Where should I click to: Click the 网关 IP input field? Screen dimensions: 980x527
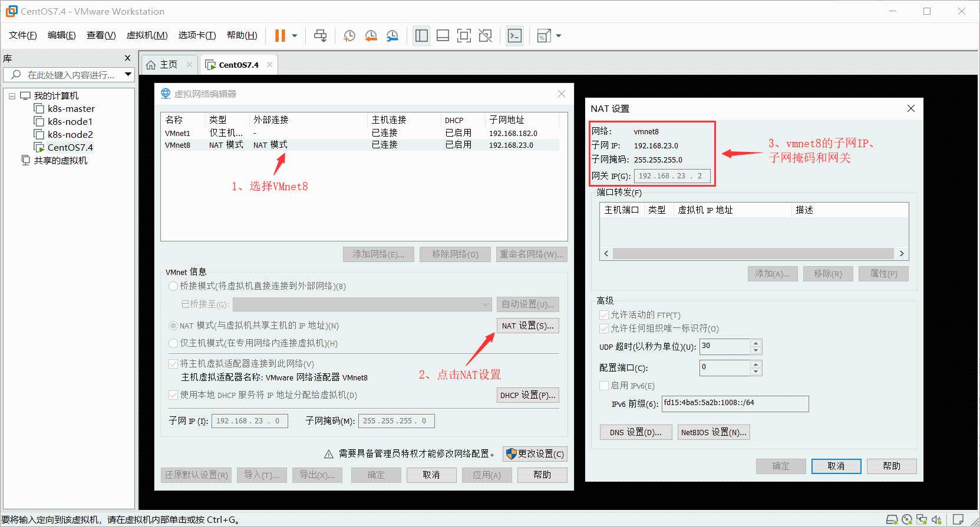tap(672, 176)
